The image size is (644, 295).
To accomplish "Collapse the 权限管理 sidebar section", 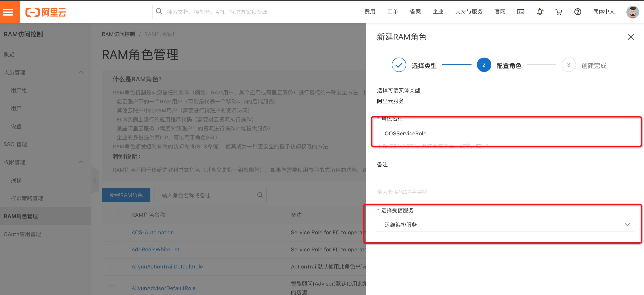I will [81, 162].
